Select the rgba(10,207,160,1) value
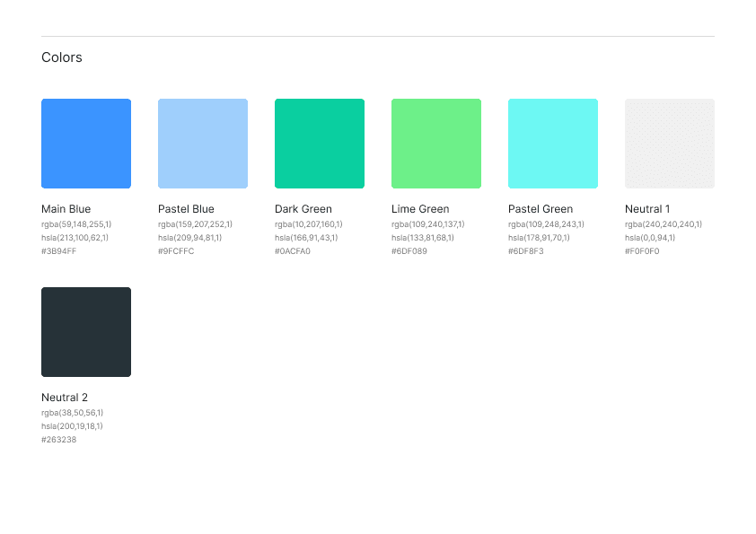 (309, 224)
